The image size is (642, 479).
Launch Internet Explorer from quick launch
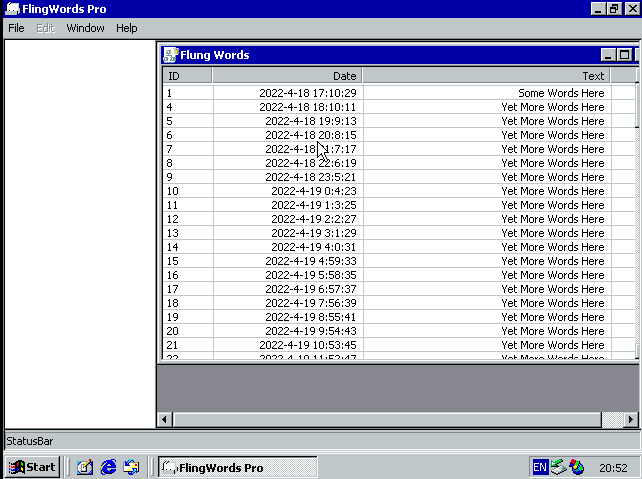109,467
